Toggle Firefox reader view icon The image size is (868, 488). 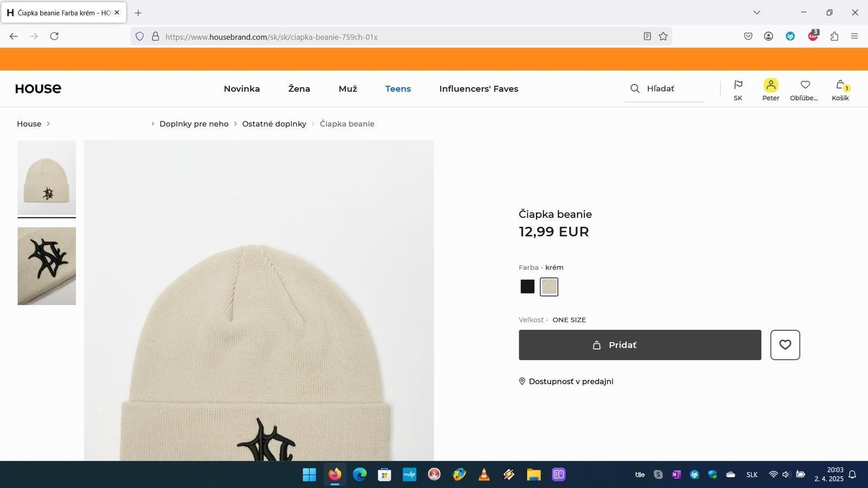647,36
